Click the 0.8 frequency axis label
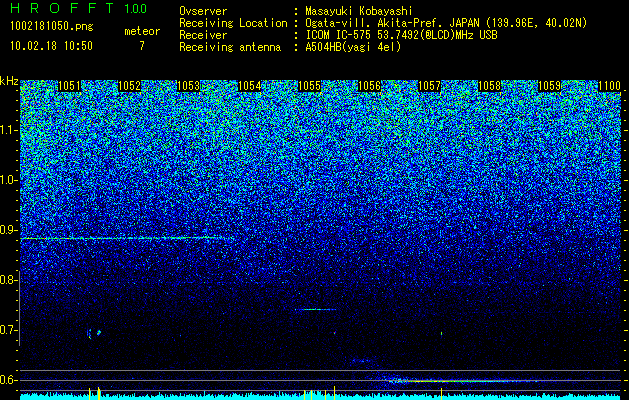629x400 pixels. coord(8,280)
